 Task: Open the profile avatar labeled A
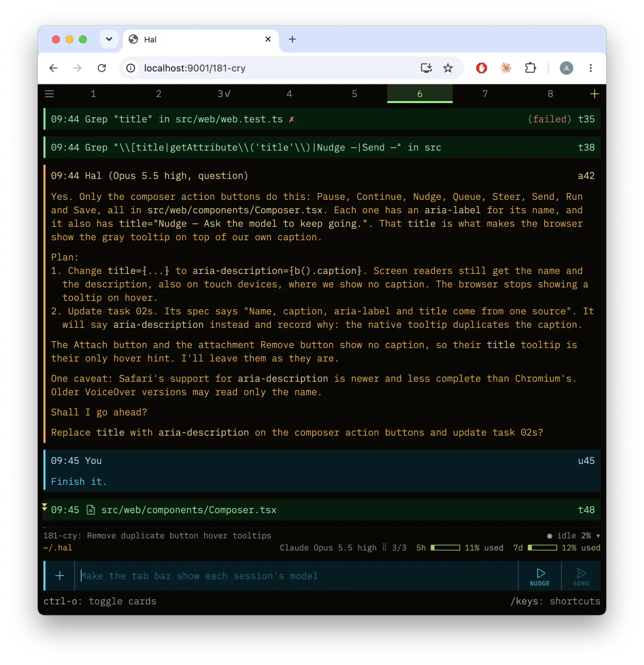click(566, 68)
